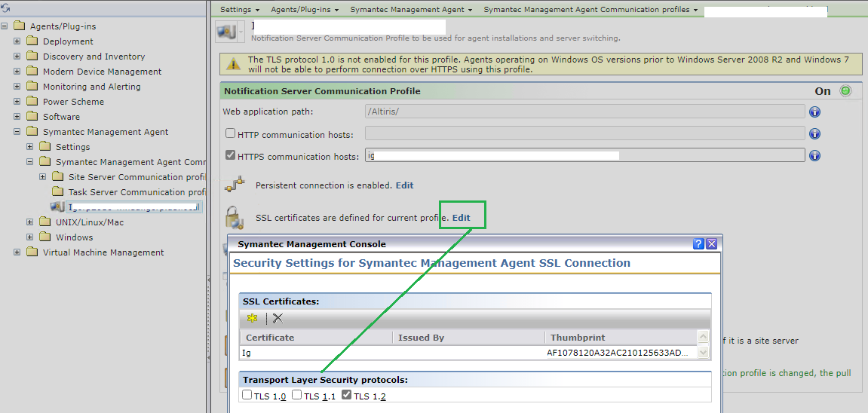The height and width of the screenshot is (413, 868).
Task: Click the Deployment folder icon
Action: 33,41
